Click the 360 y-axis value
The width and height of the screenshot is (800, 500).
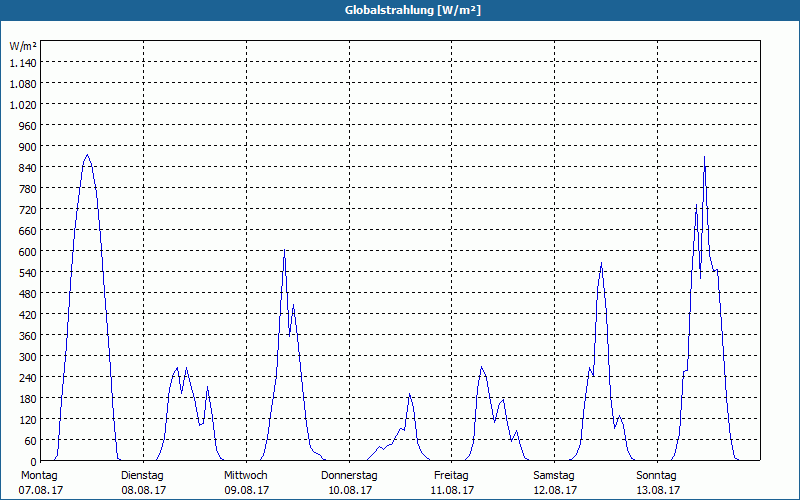tap(28, 335)
